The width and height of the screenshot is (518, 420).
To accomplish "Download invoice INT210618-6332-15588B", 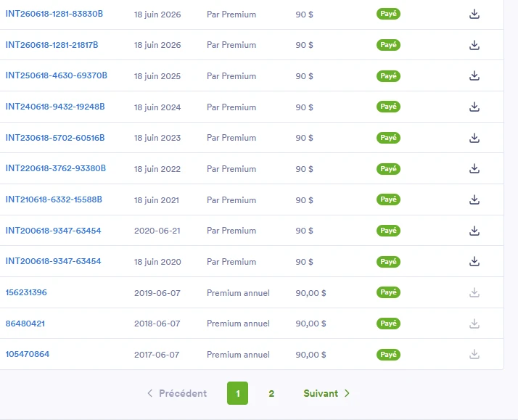I will pyautogui.click(x=474, y=199).
